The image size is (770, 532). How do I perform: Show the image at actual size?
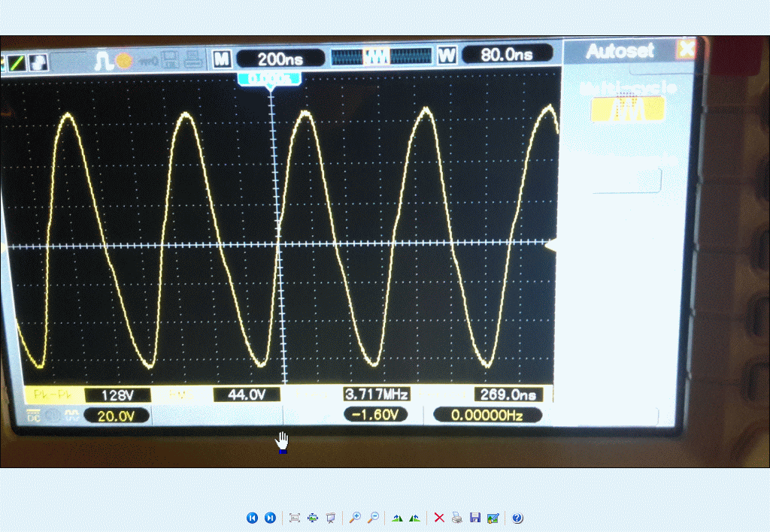point(313,518)
